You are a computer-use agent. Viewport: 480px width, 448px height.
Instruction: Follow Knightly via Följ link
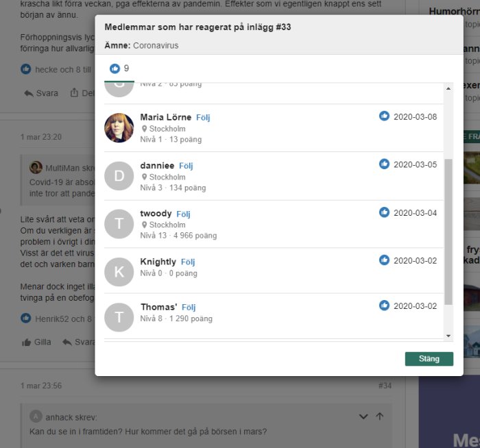coord(188,262)
